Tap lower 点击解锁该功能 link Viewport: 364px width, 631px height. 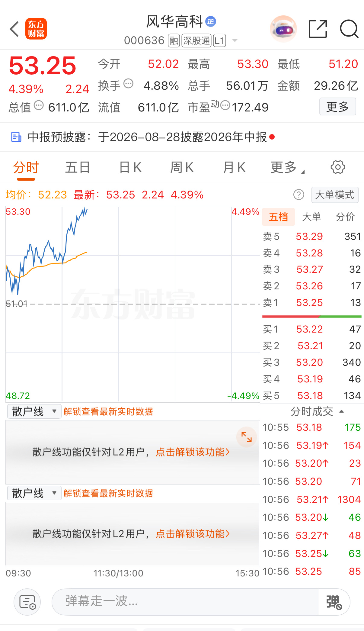pyautogui.click(x=193, y=534)
